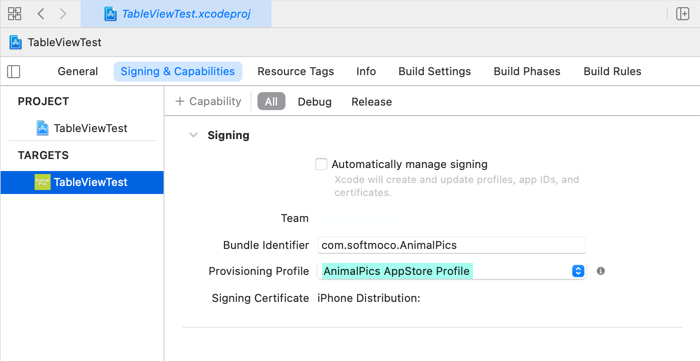
Task: Go forward with the right chevron
Action: point(63,14)
